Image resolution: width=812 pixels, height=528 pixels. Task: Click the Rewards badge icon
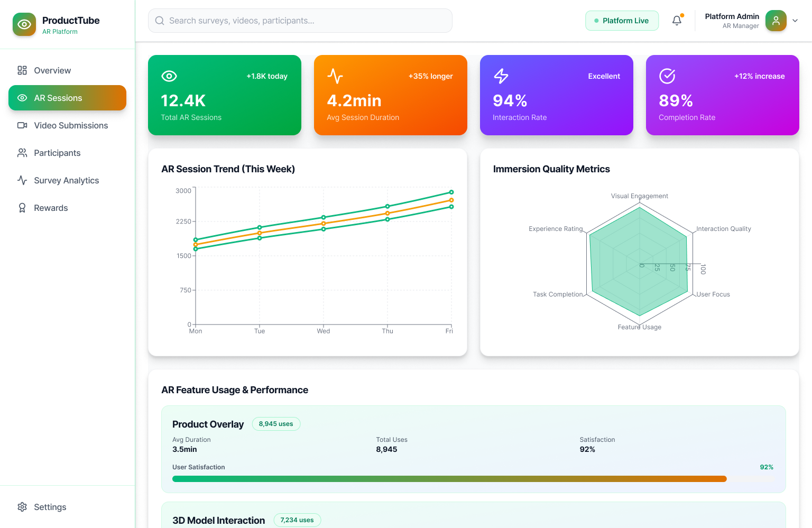point(22,208)
